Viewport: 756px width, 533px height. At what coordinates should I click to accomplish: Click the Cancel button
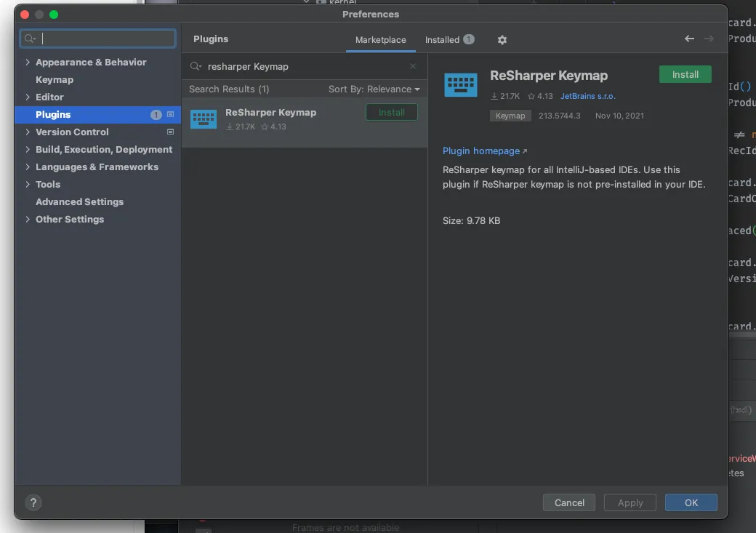point(569,502)
